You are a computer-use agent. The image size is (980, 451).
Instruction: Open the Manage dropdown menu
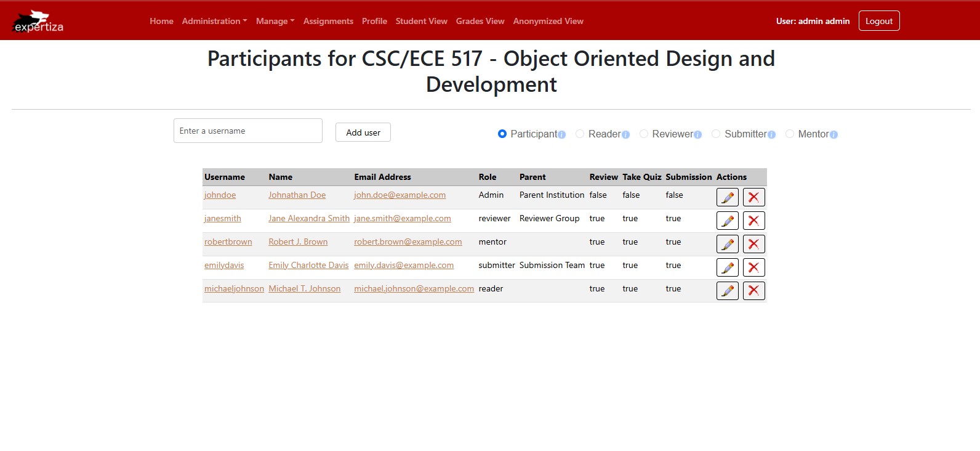275,21
